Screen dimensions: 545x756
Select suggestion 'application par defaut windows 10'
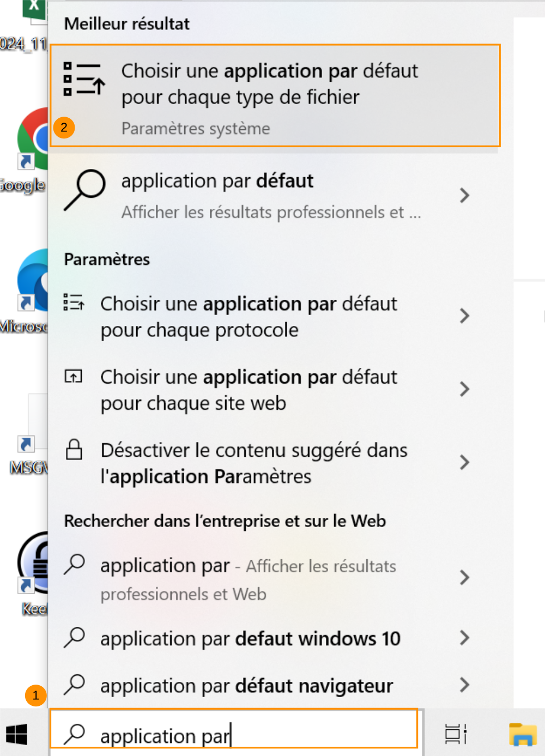point(250,638)
